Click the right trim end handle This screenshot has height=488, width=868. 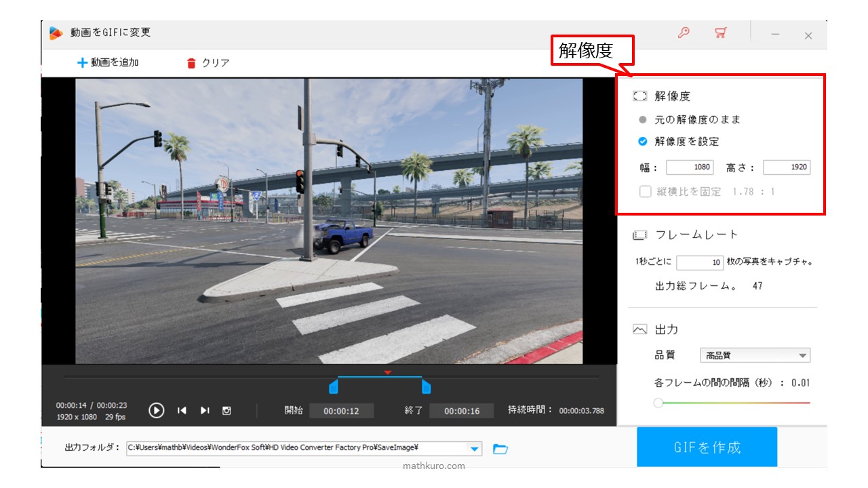pos(426,386)
